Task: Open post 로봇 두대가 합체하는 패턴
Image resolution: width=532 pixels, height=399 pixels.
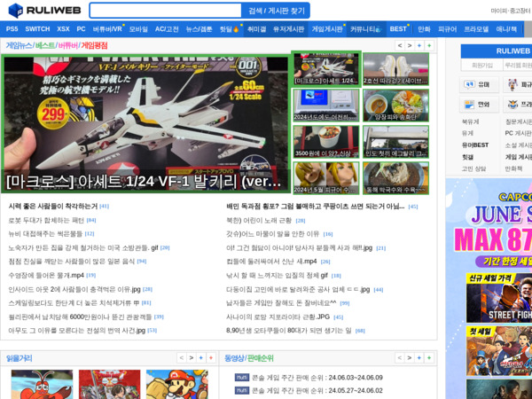Action: pos(46,220)
